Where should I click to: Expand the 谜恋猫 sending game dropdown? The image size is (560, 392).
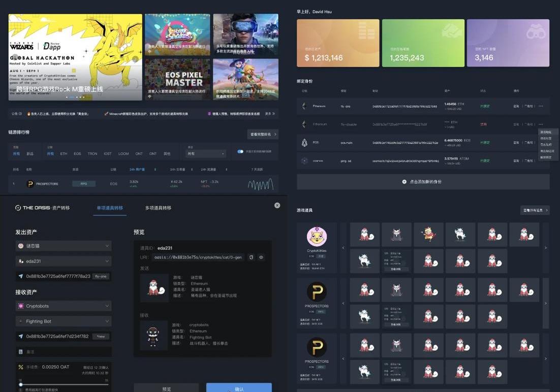point(64,246)
